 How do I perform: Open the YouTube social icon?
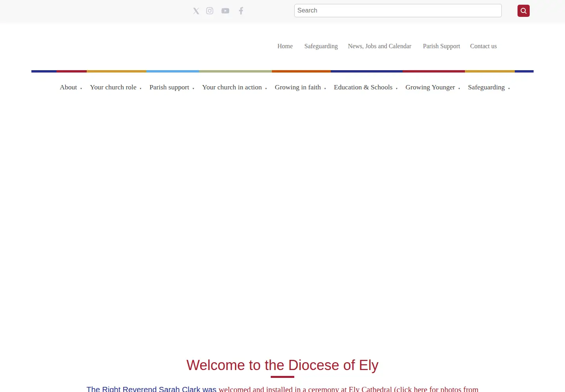coord(225,11)
